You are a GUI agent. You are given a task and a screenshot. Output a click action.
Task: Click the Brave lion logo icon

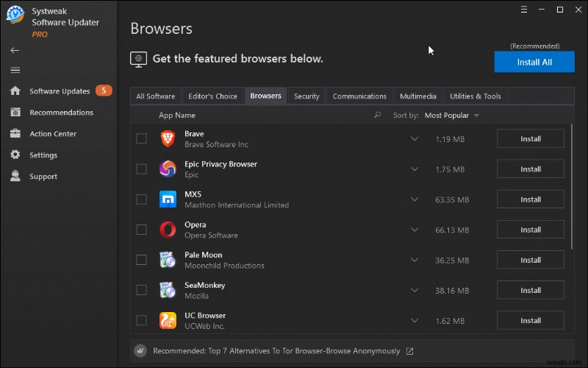[168, 138]
